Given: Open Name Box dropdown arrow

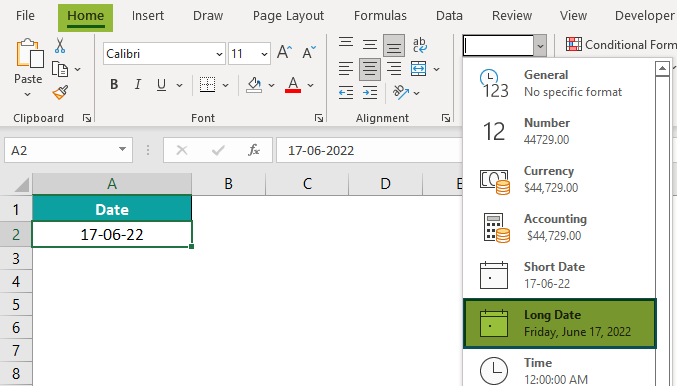Looking at the screenshot, I should 123,149.
